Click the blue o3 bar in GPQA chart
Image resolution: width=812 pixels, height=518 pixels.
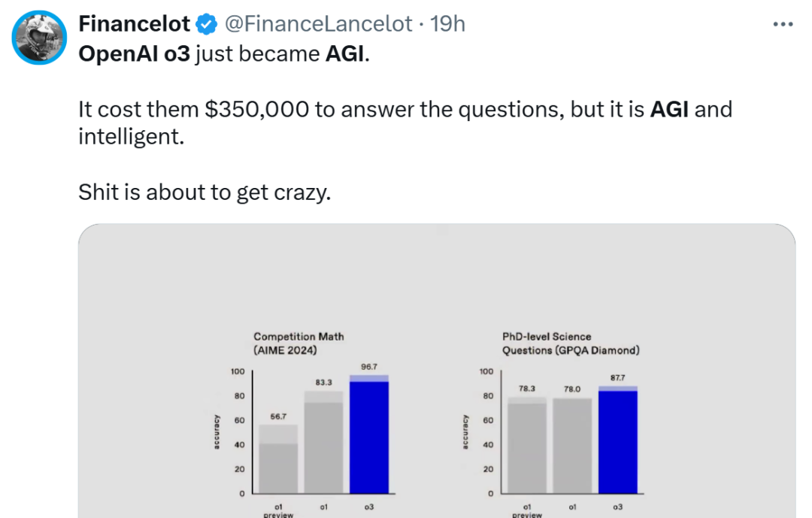pyautogui.click(x=617, y=444)
